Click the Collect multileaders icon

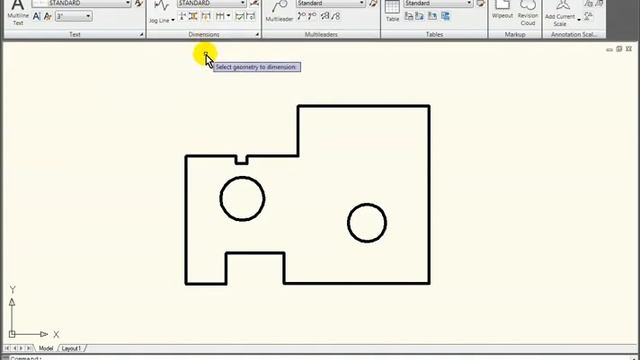tap(336, 16)
